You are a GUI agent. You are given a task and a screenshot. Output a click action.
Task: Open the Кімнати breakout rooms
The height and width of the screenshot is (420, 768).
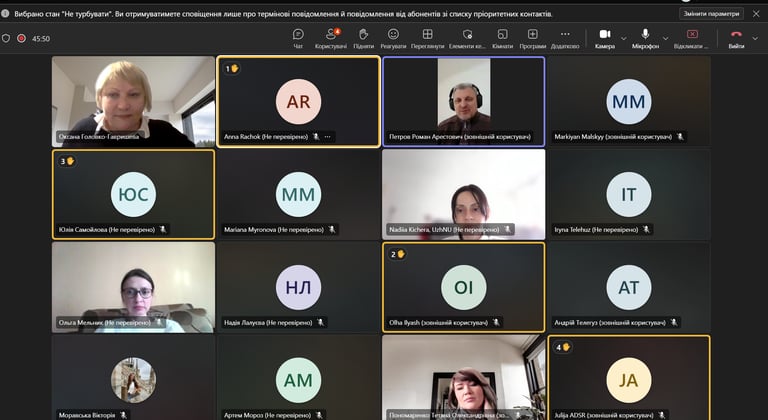tap(502, 39)
